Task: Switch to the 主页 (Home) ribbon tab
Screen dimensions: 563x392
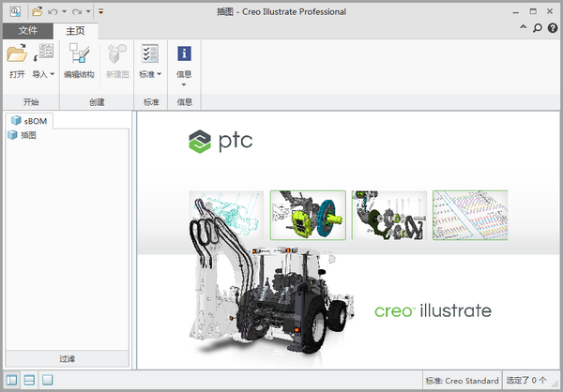Action: coord(75,31)
